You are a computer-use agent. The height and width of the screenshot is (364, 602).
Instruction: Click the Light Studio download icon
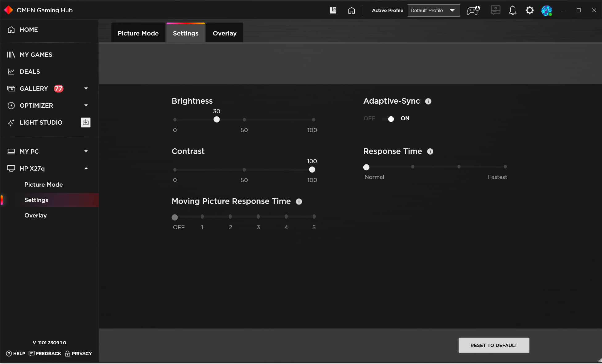[x=85, y=122]
